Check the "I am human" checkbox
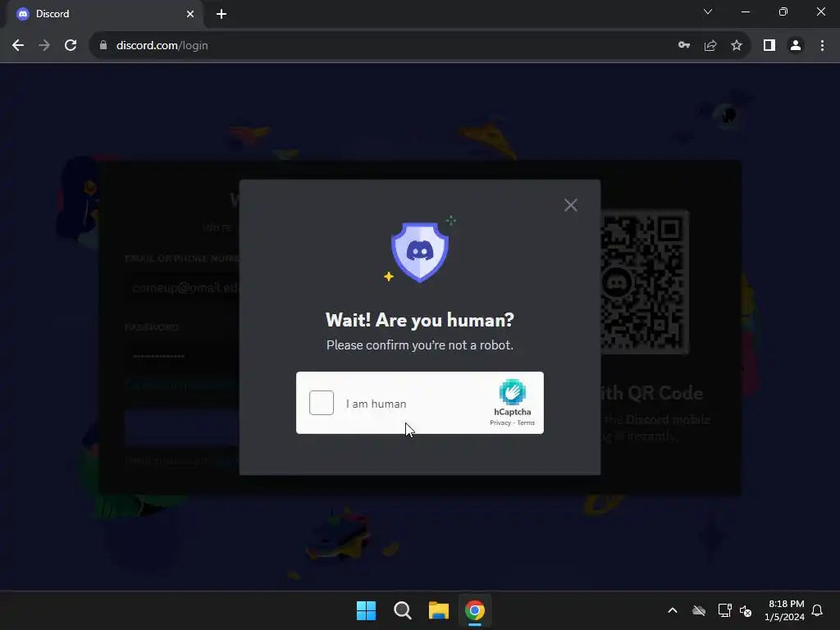The height and width of the screenshot is (630, 840). 322,403
